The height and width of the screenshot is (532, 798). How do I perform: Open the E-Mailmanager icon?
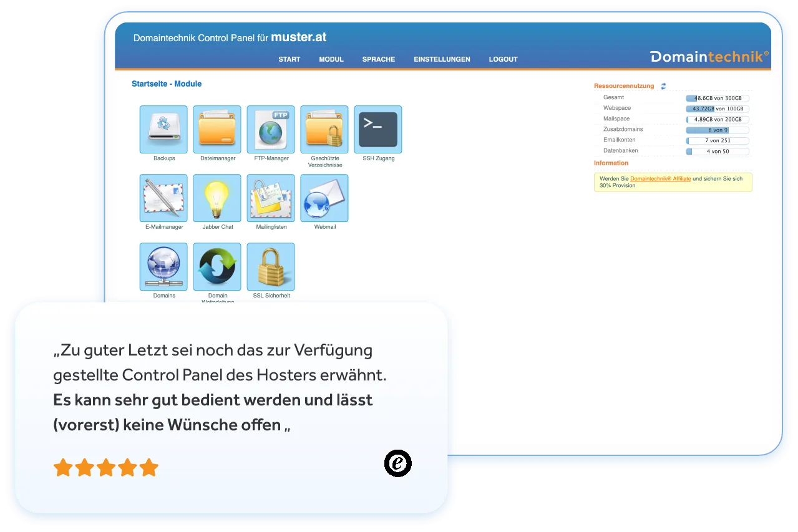click(x=163, y=198)
